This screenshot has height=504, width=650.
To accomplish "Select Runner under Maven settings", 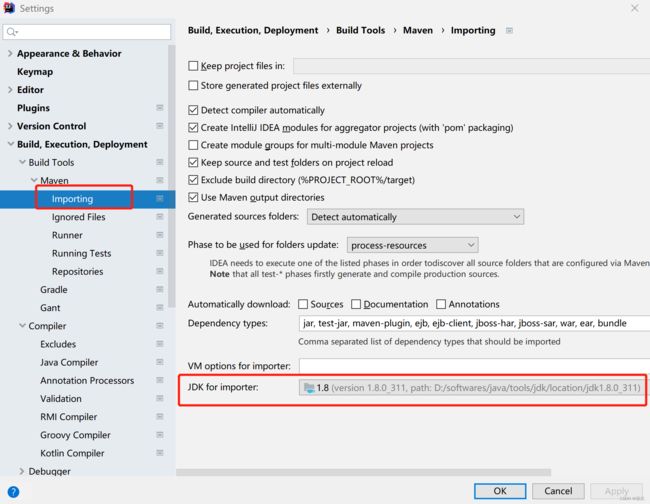I will (x=67, y=235).
